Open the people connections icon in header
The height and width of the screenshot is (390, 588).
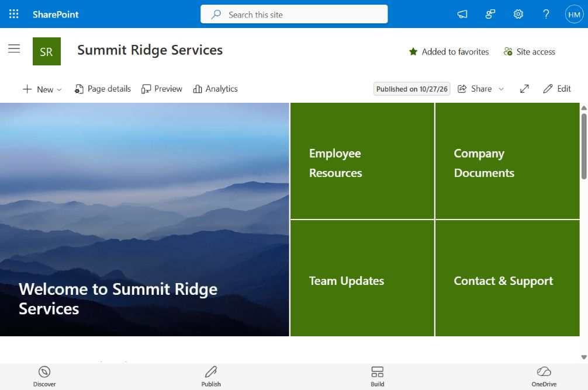[x=490, y=14]
